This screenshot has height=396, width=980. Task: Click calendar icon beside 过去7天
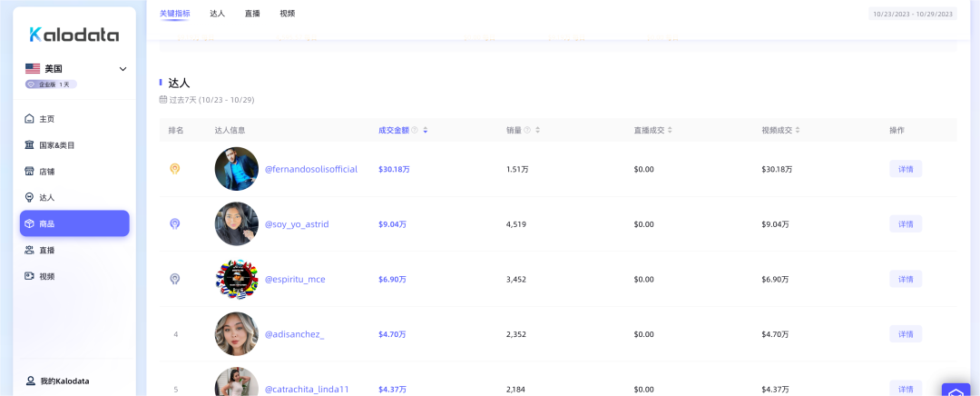point(163,100)
